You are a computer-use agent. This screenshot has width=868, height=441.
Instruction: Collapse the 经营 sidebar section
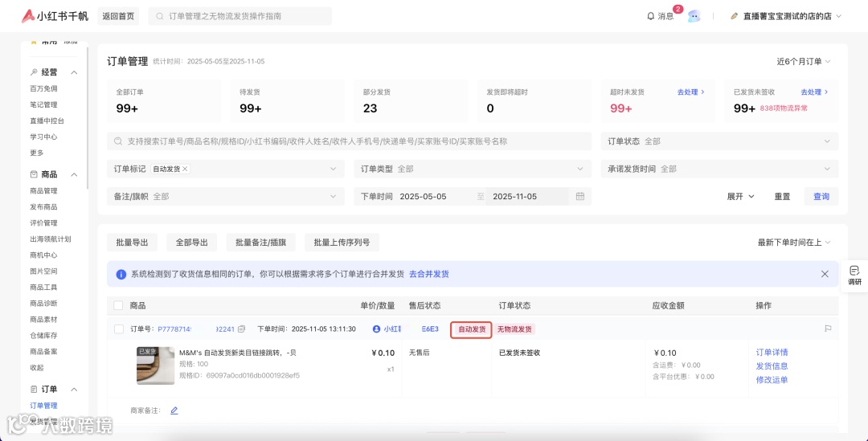pyautogui.click(x=74, y=72)
